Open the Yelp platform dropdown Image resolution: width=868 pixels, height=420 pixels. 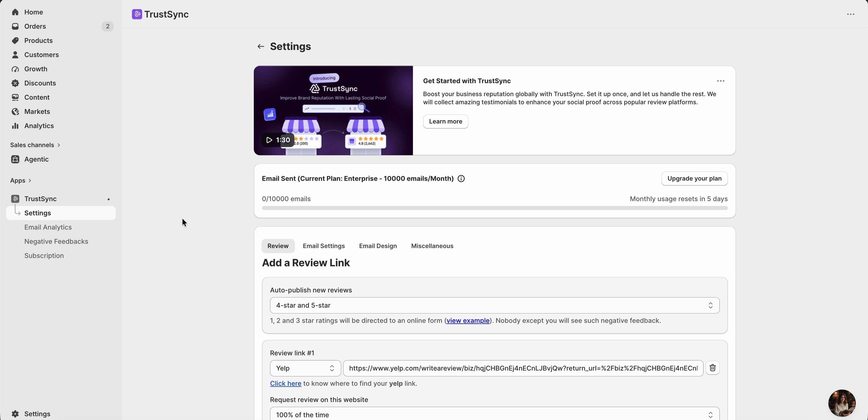[305, 368]
